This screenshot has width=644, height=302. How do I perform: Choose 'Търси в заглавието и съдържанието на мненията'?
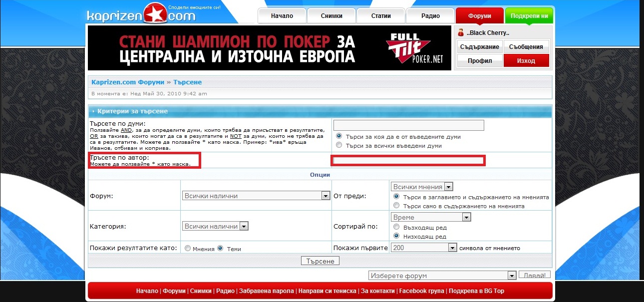click(396, 197)
